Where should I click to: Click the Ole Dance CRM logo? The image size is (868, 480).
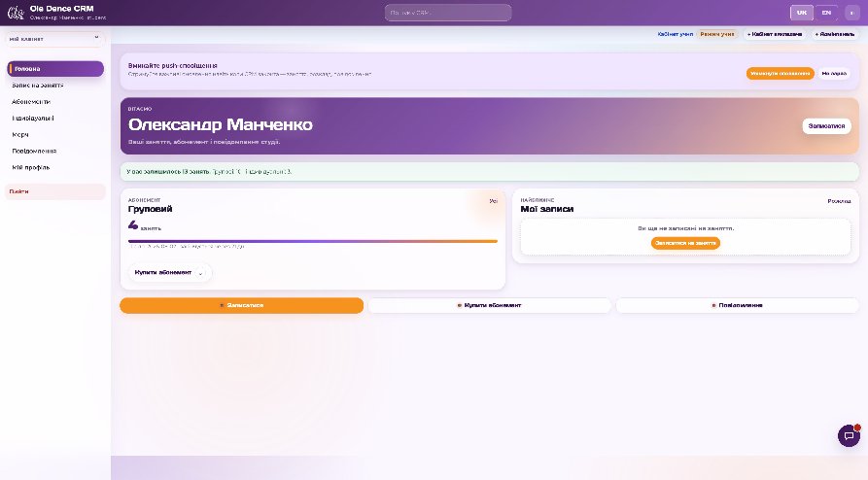[16, 13]
